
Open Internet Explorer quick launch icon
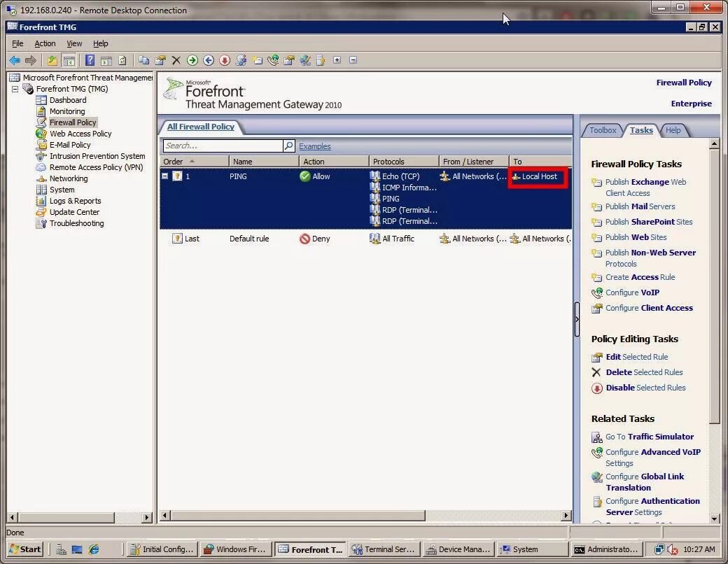click(94, 549)
